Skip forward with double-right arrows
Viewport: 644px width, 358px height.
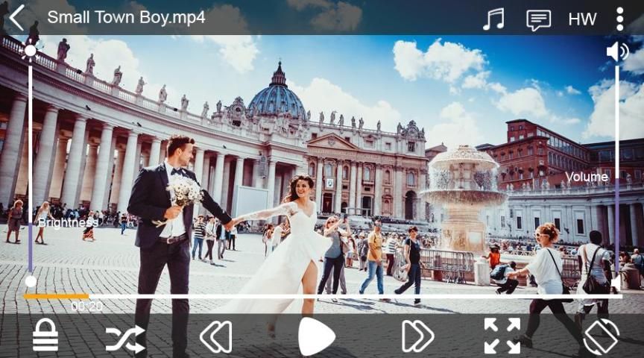pyautogui.click(x=417, y=336)
